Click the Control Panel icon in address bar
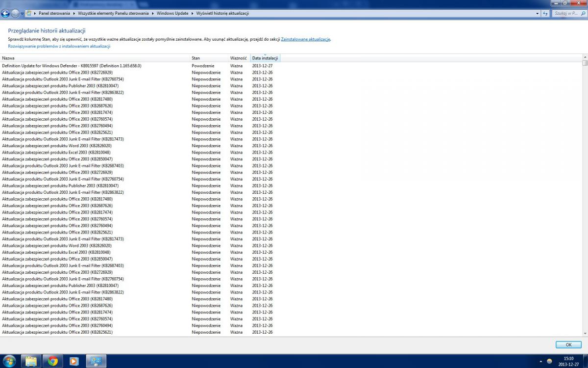 pos(29,13)
